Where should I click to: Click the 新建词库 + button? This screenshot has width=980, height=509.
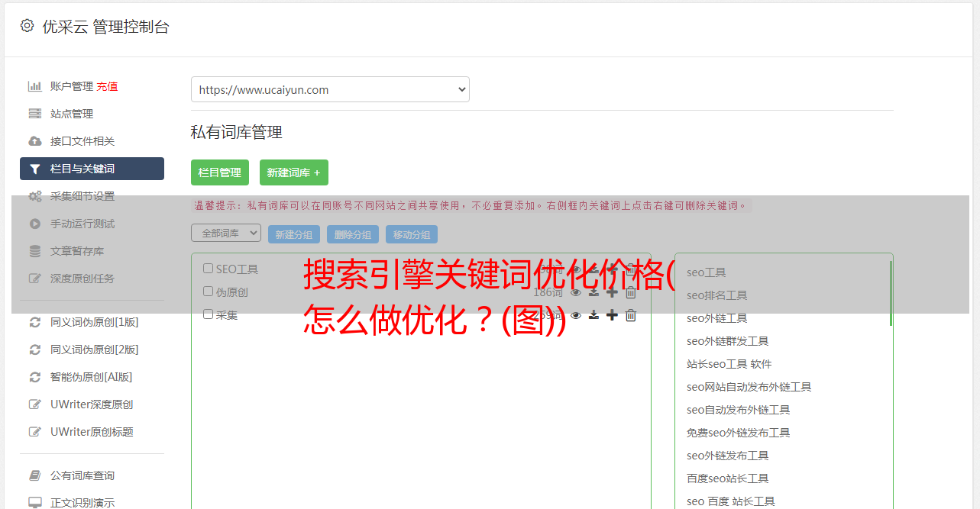pyautogui.click(x=294, y=172)
